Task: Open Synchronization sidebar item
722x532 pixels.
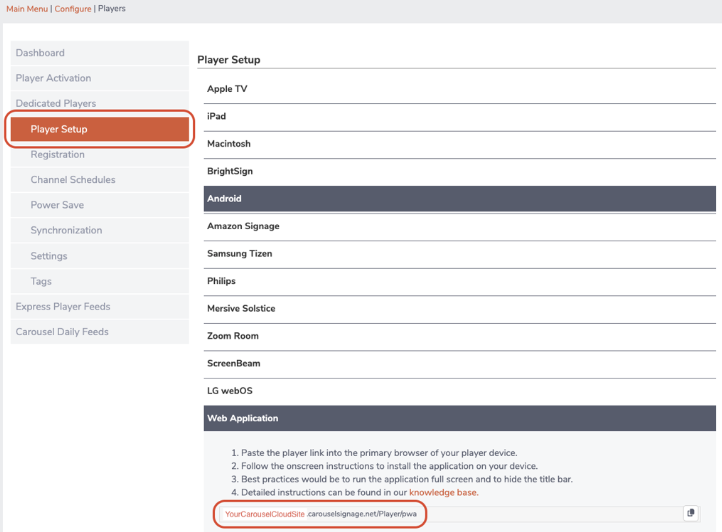Action: (x=99, y=230)
